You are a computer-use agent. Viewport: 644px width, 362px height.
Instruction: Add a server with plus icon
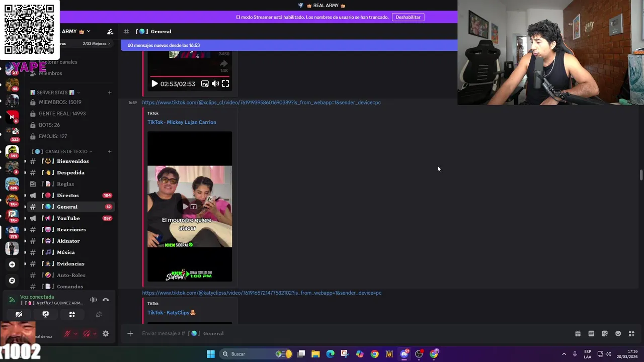[x=12, y=264]
